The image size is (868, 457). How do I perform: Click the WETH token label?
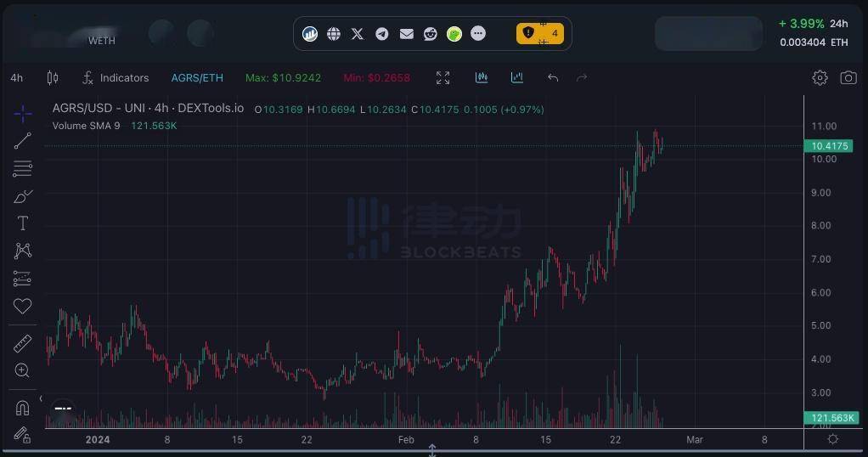[x=102, y=41]
